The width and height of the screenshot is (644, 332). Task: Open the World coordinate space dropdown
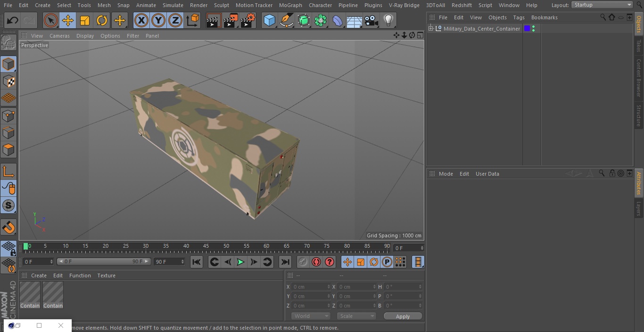click(x=311, y=316)
